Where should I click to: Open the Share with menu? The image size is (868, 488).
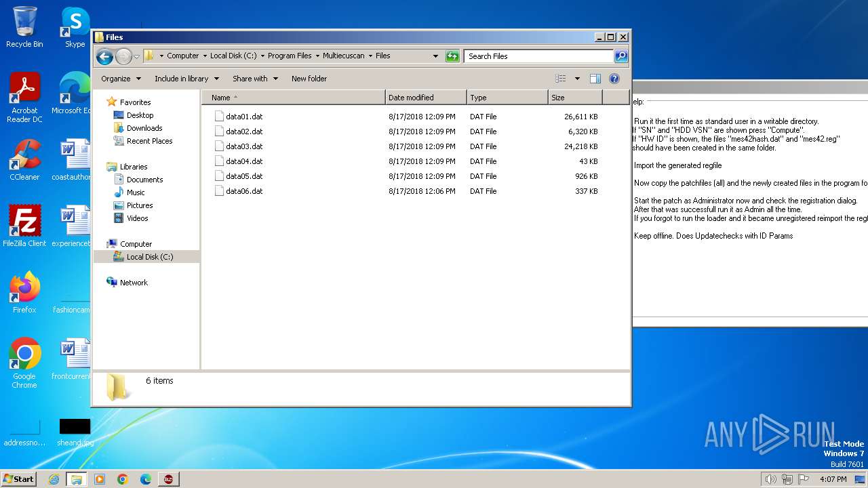point(255,79)
